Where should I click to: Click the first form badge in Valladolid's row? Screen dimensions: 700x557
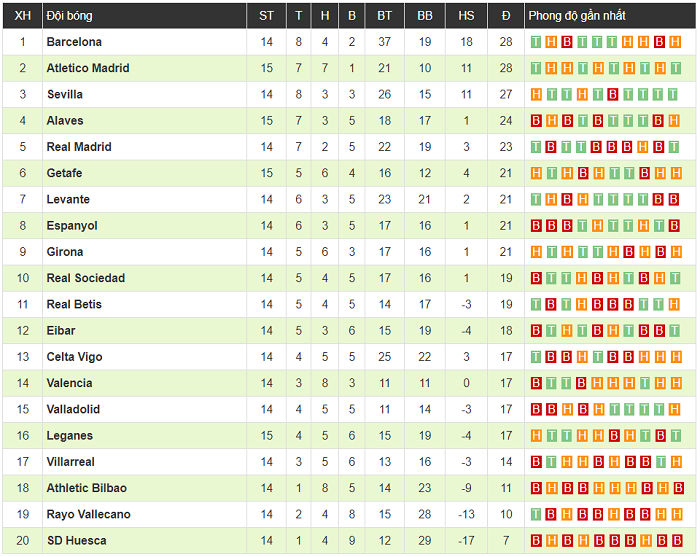tap(537, 410)
